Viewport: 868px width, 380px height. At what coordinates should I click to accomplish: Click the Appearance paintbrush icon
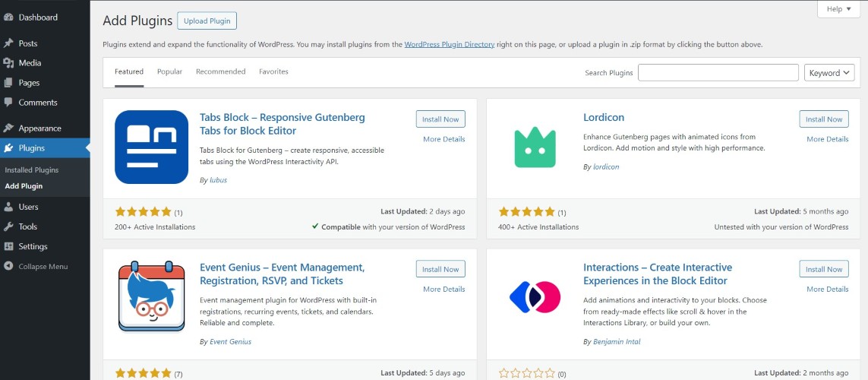(8, 128)
